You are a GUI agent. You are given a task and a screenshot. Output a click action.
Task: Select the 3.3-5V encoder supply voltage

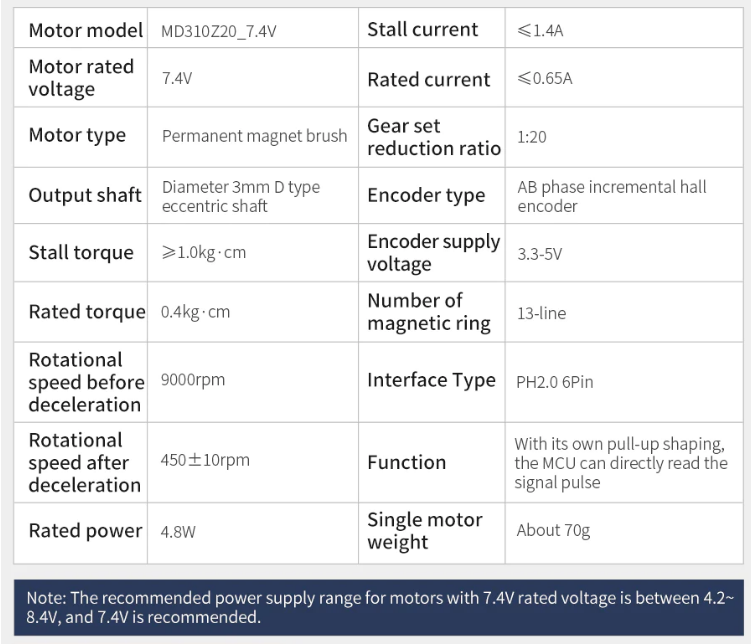pyautogui.click(x=539, y=254)
